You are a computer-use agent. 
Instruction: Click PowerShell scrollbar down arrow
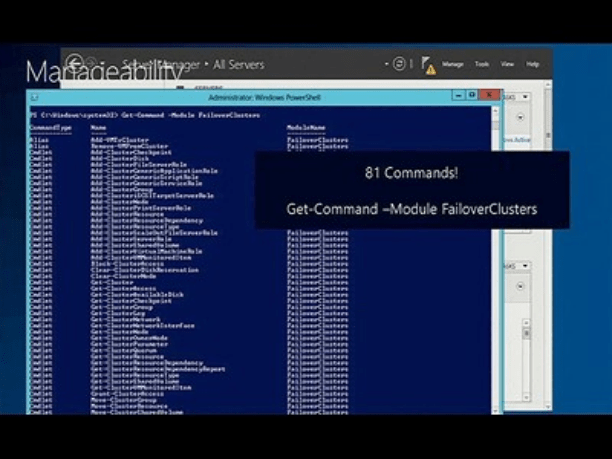tap(496, 410)
